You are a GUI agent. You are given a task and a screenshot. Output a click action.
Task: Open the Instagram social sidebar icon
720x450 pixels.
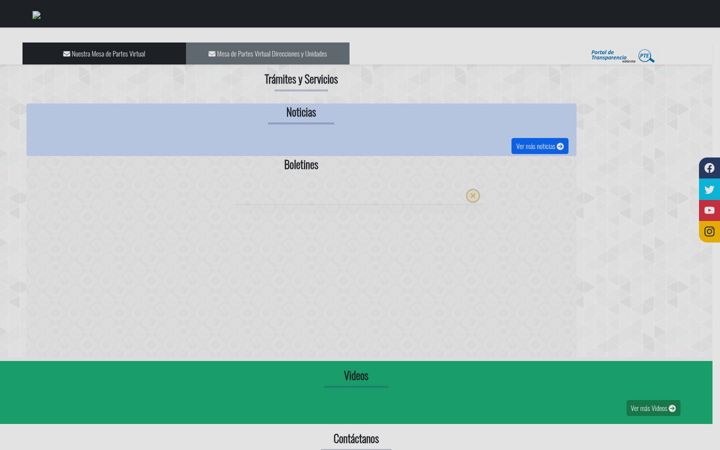click(709, 231)
